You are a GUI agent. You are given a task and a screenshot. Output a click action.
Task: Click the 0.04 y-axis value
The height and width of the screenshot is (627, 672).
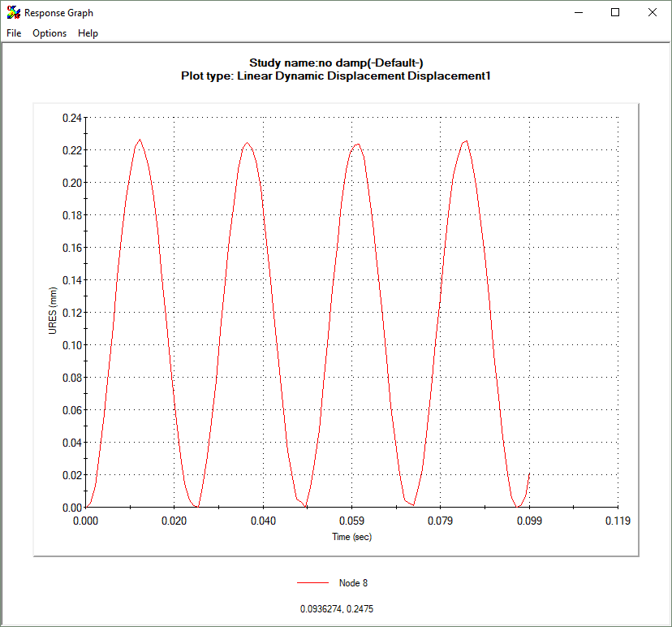point(72,443)
